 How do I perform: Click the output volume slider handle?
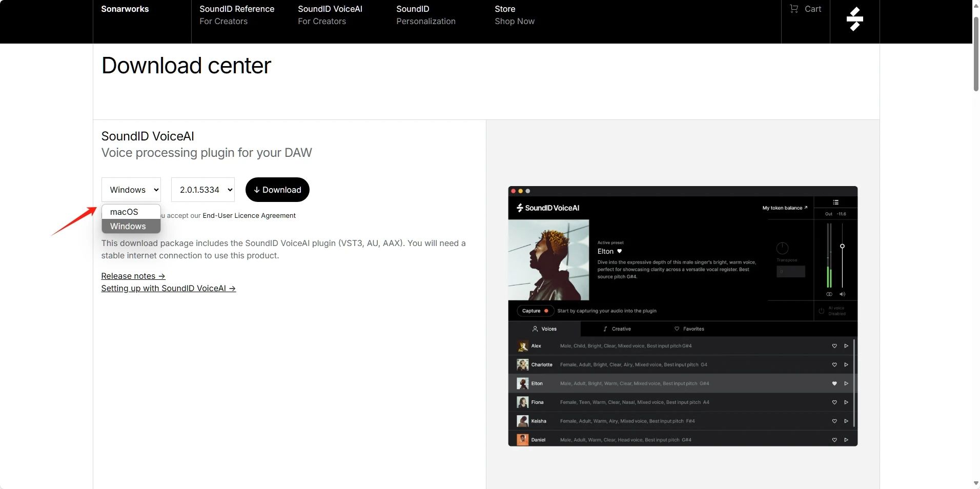[x=842, y=247]
